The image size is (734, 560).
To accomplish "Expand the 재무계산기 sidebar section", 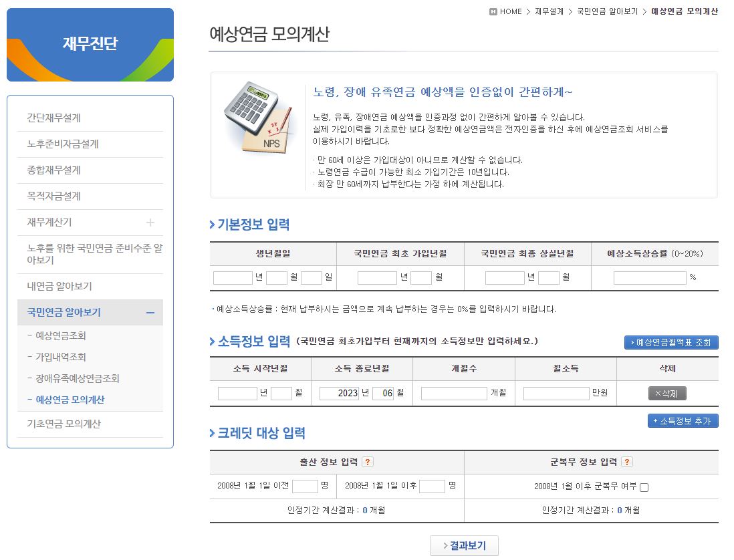I will pos(151,222).
